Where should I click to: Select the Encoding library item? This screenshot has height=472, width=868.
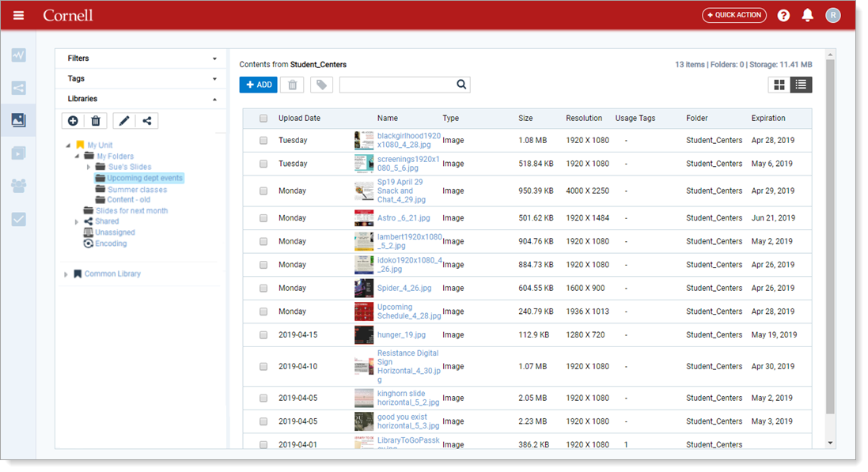coord(111,244)
